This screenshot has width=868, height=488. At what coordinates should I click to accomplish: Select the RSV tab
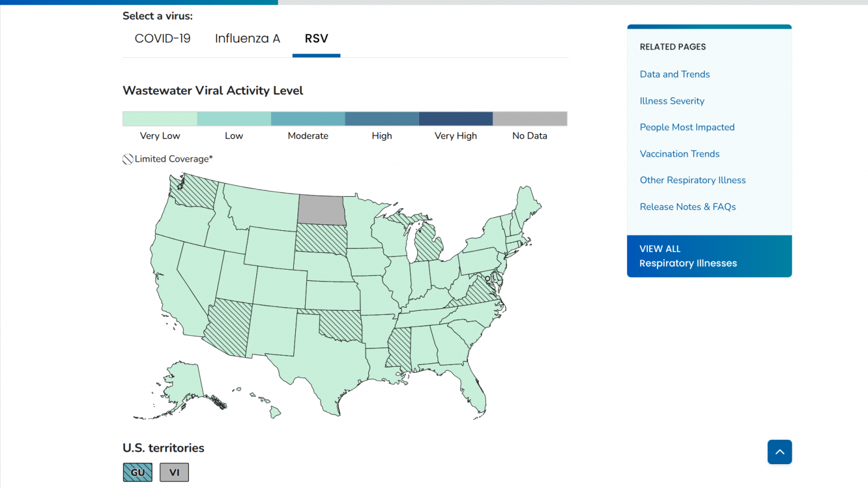click(316, 39)
